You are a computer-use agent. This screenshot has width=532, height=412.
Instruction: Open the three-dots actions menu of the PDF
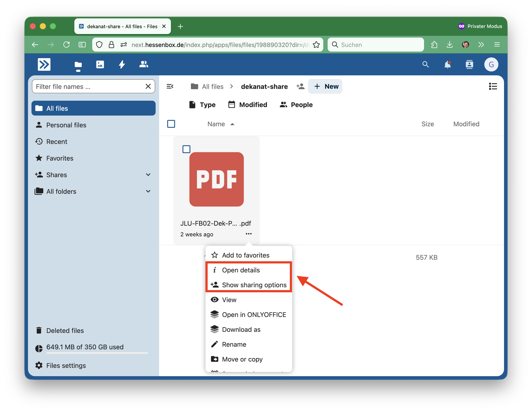tap(249, 234)
